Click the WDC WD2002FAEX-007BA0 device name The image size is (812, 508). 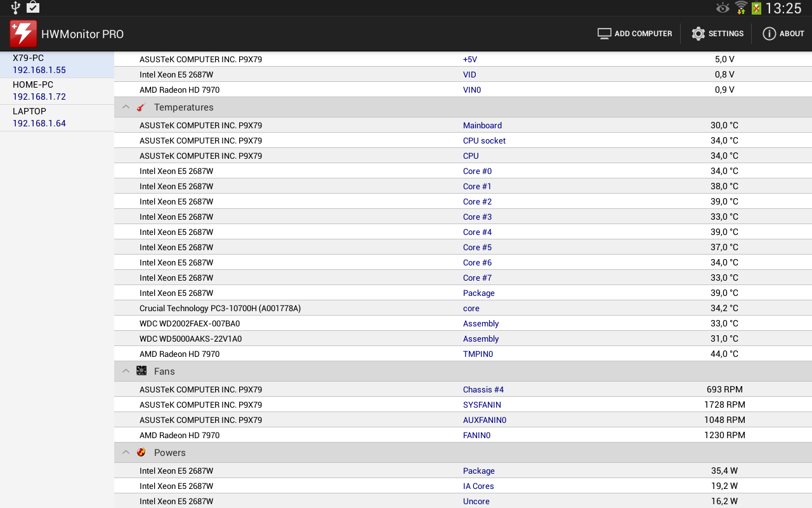click(x=190, y=323)
